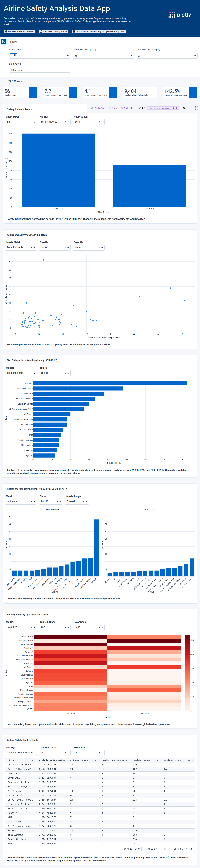Click the 2000-2014 bar in Safety Incident Trends
The image size is (200, 868).
tap(149, 186)
